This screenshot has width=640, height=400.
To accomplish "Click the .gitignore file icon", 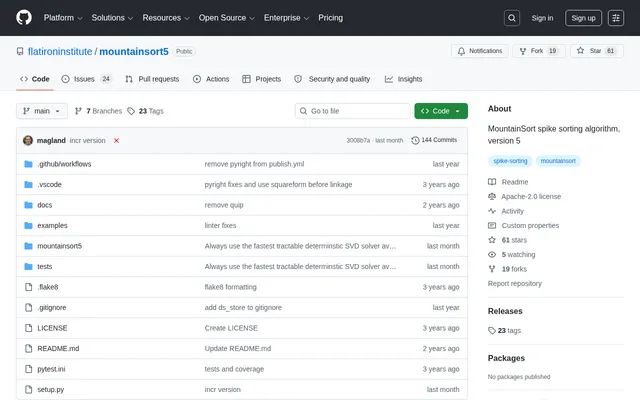I will tap(28, 307).
